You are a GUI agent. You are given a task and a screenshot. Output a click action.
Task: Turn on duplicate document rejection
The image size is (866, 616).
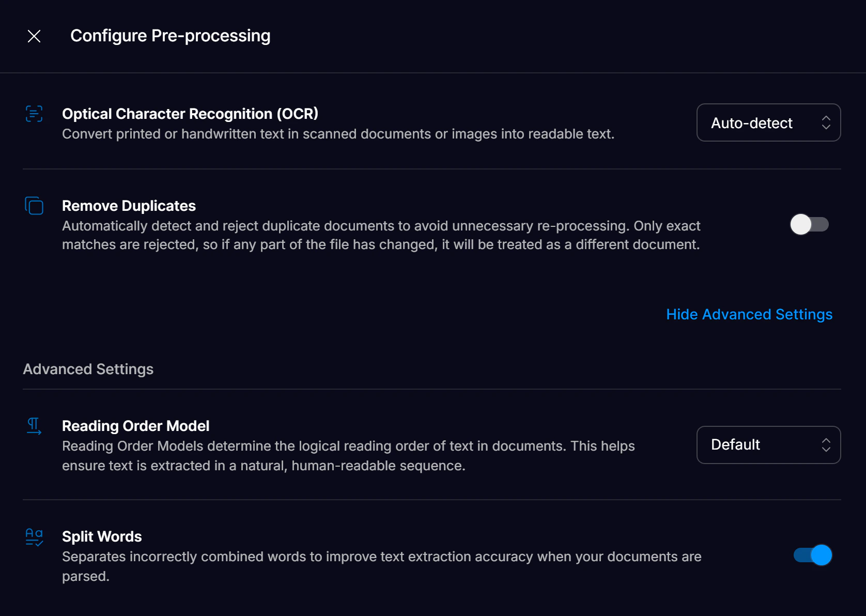pos(810,224)
